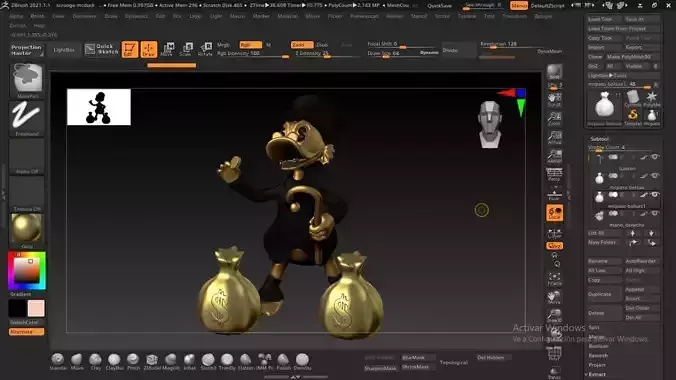Select the pink secondary color swatch

[x=36, y=308]
